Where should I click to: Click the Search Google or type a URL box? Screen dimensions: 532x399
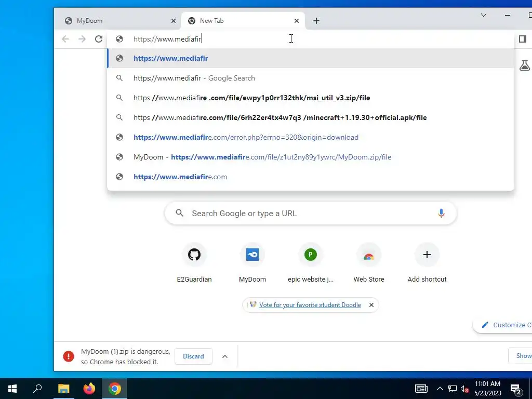click(x=311, y=214)
